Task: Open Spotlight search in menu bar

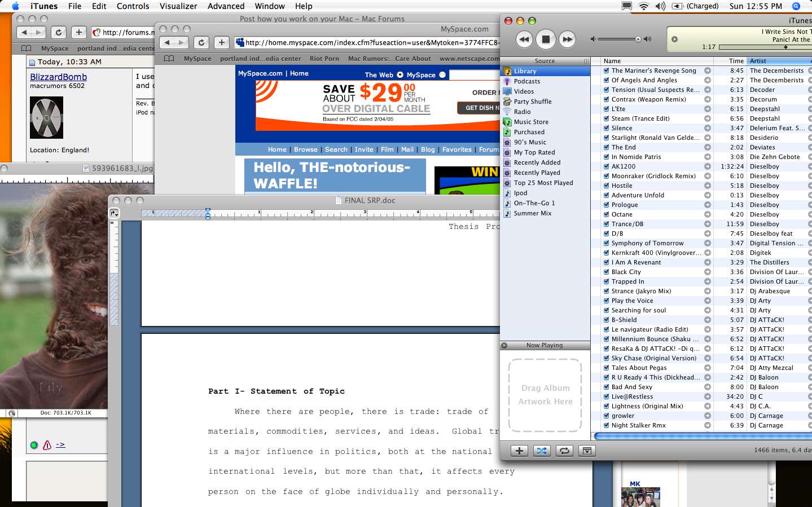Action: (796, 6)
